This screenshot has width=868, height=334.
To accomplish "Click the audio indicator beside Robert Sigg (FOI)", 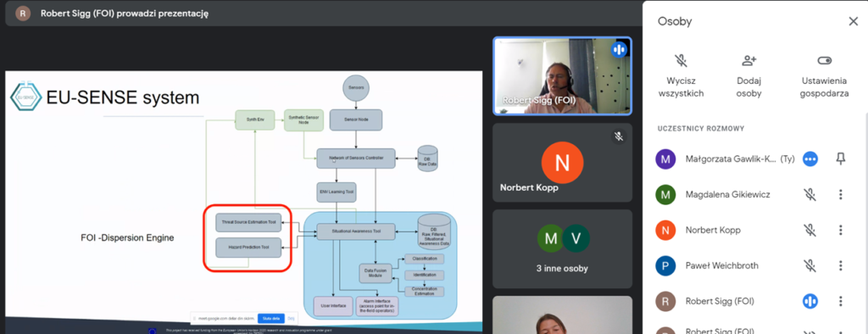I will pyautogui.click(x=810, y=301).
